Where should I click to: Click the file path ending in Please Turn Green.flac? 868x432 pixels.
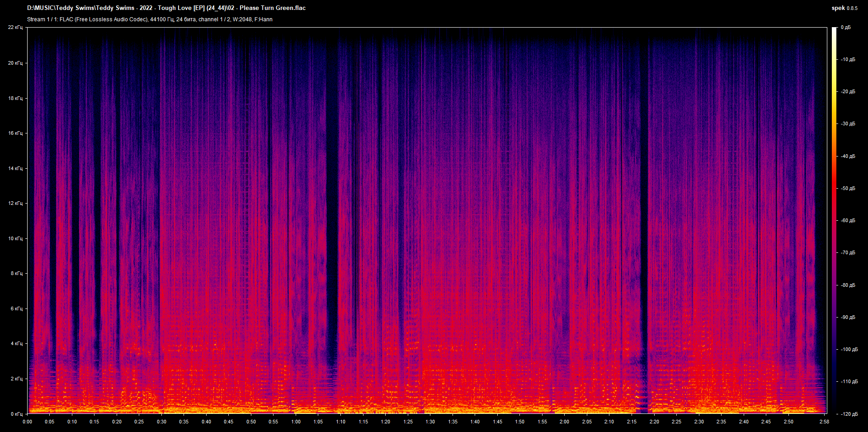pos(166,8)
